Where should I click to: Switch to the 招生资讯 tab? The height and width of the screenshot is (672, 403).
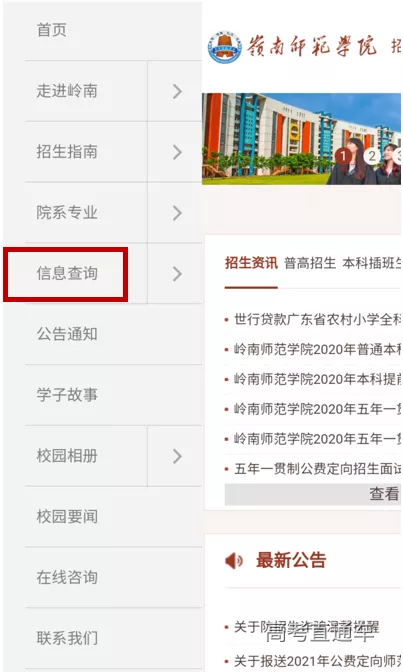point(251,263)
